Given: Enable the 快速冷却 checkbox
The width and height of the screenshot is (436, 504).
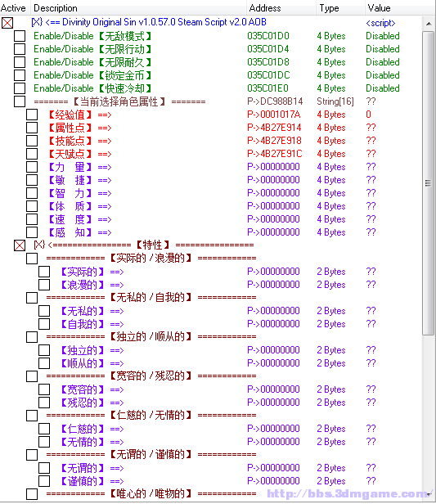Looking at the screenshot, I should tap(20, 88).
